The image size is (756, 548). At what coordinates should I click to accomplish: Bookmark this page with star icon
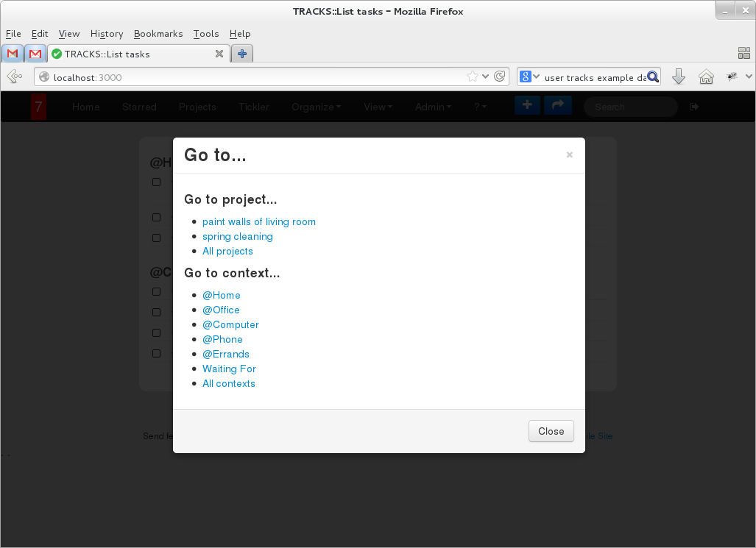click(x=473, y=76)
